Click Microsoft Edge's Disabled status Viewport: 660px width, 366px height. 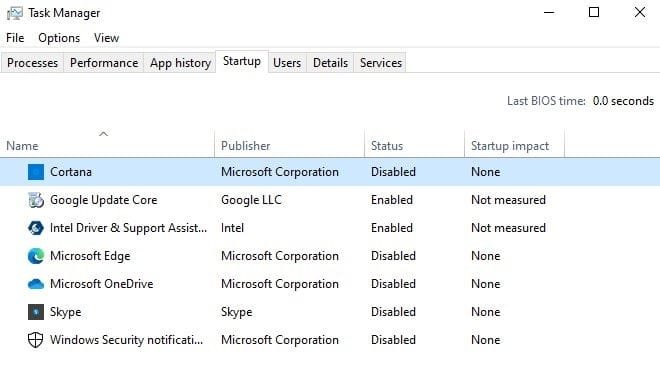point(393,256)
